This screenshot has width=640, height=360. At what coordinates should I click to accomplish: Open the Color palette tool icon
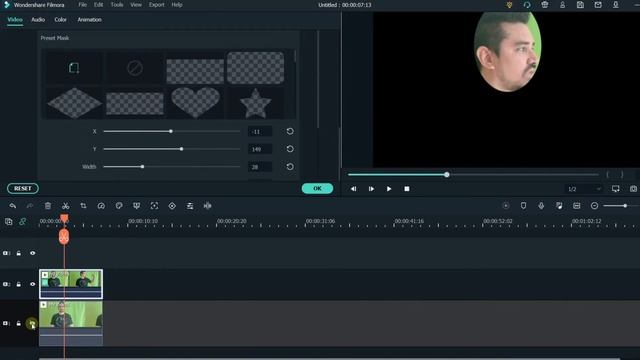[x=119, y=206]
